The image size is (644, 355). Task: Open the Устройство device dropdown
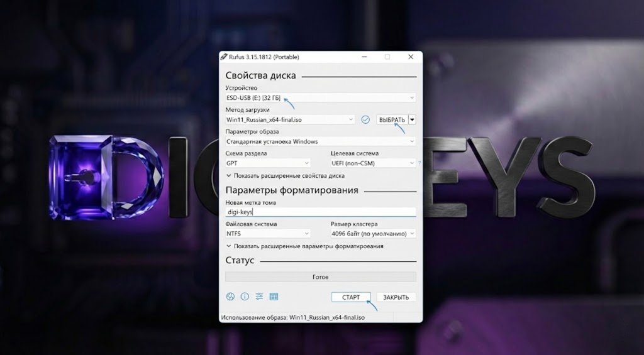[x=320, y=98]
